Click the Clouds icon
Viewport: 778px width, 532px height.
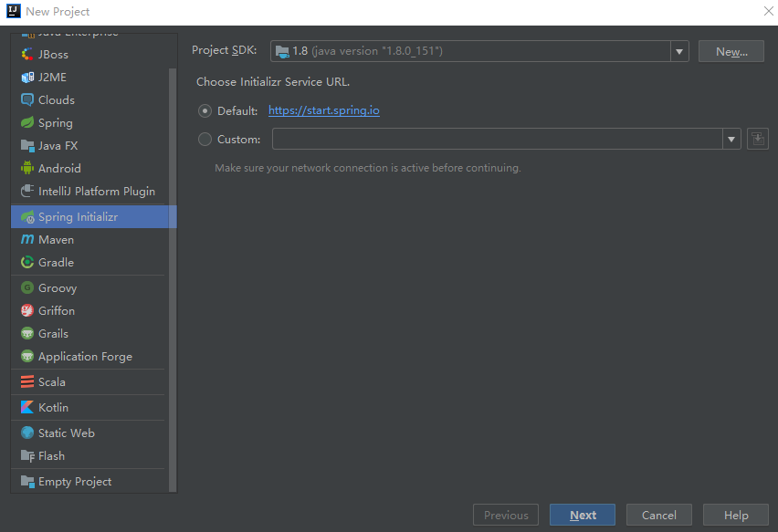(27, 99)
